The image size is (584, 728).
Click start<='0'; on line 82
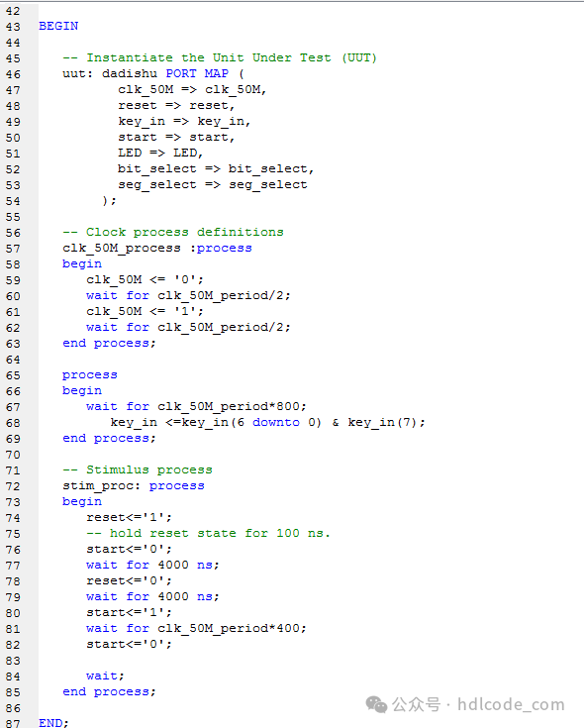pos(129,644)
